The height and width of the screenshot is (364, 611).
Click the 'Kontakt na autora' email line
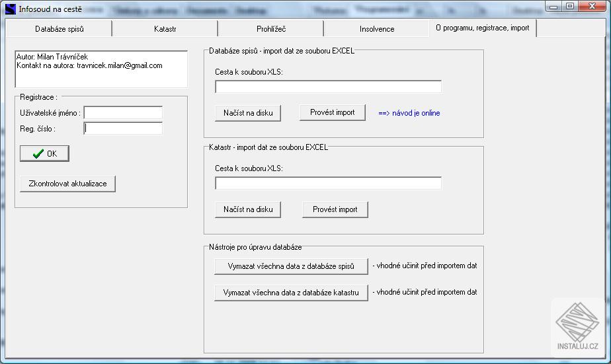click(89, 65)
